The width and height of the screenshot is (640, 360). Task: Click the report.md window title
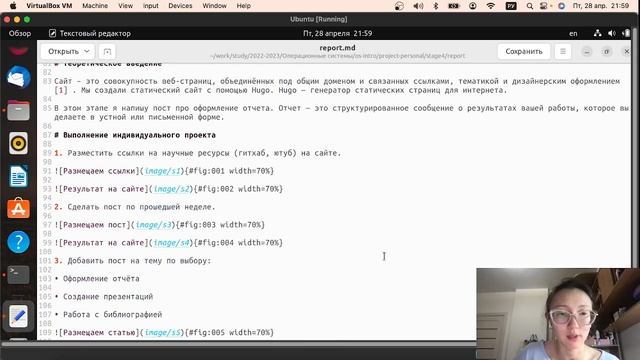(337, 48)
